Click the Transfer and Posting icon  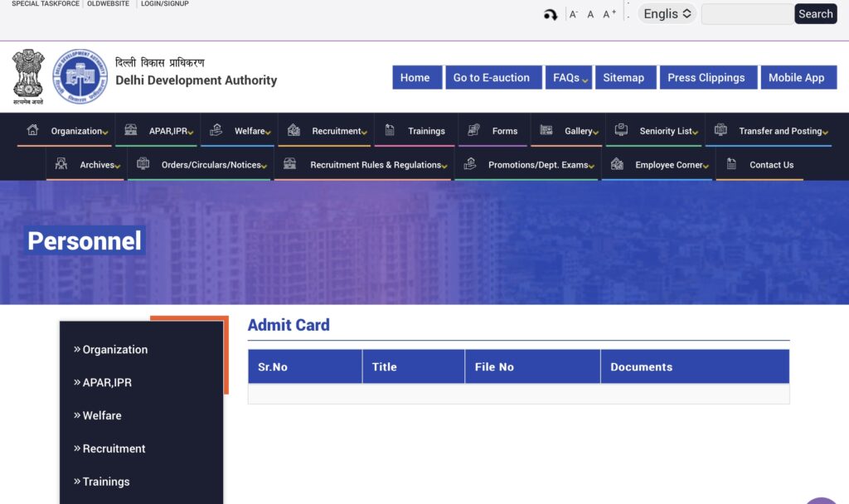[x=720, y=130]
